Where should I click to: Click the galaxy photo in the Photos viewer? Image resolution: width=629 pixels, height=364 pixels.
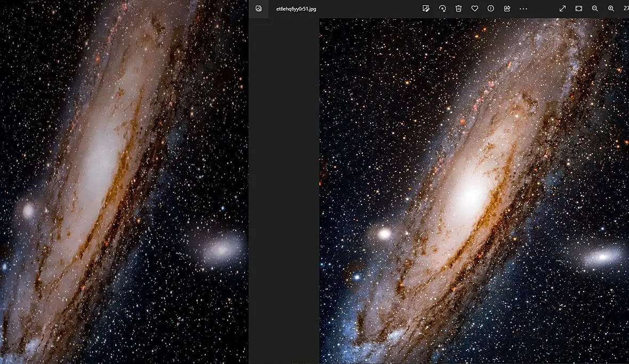[474, 191]
